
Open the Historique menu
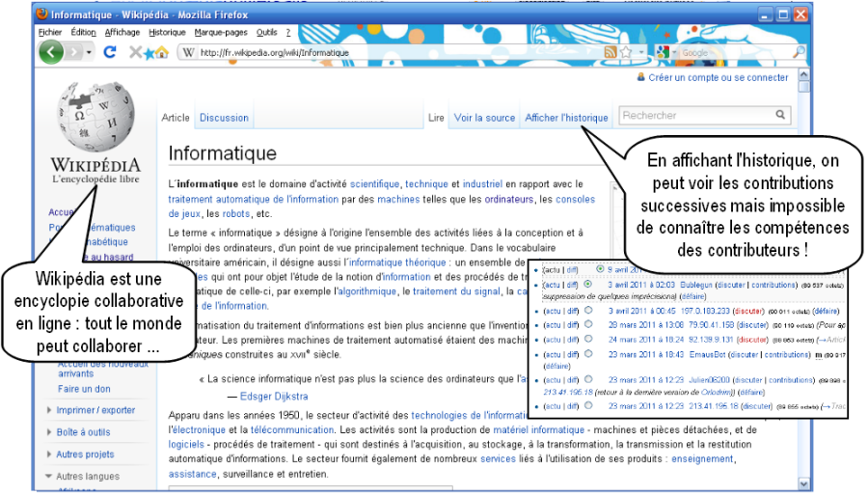[x=167, y=32]
